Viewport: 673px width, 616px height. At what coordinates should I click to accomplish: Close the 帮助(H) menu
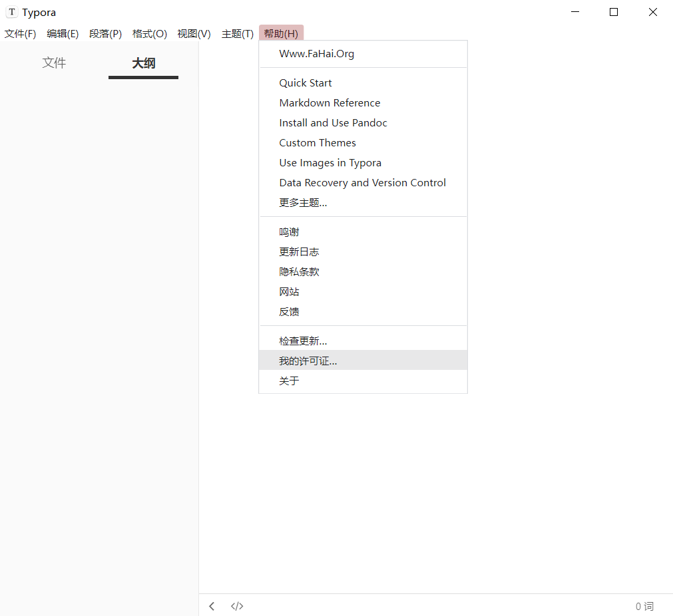[x=281, y=33]
